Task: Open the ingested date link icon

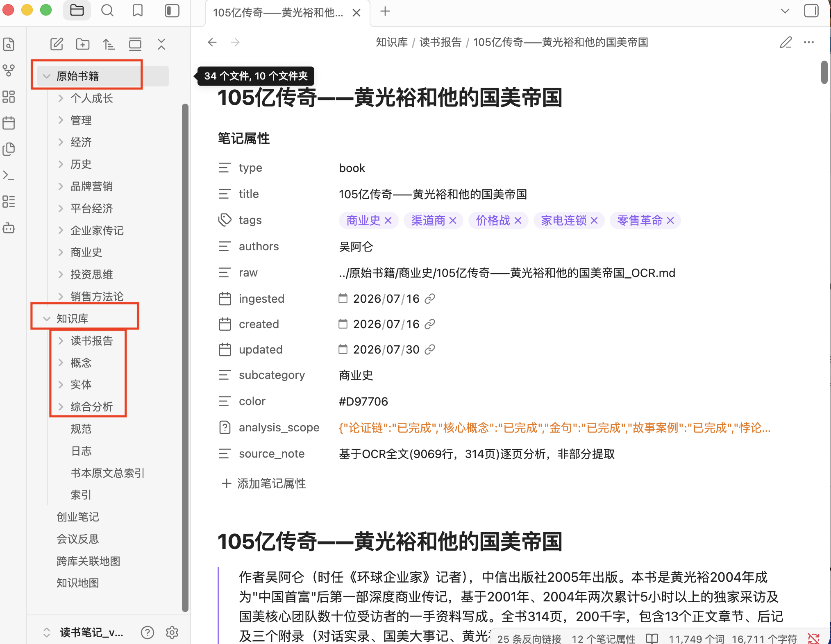Action: (429, 299)
